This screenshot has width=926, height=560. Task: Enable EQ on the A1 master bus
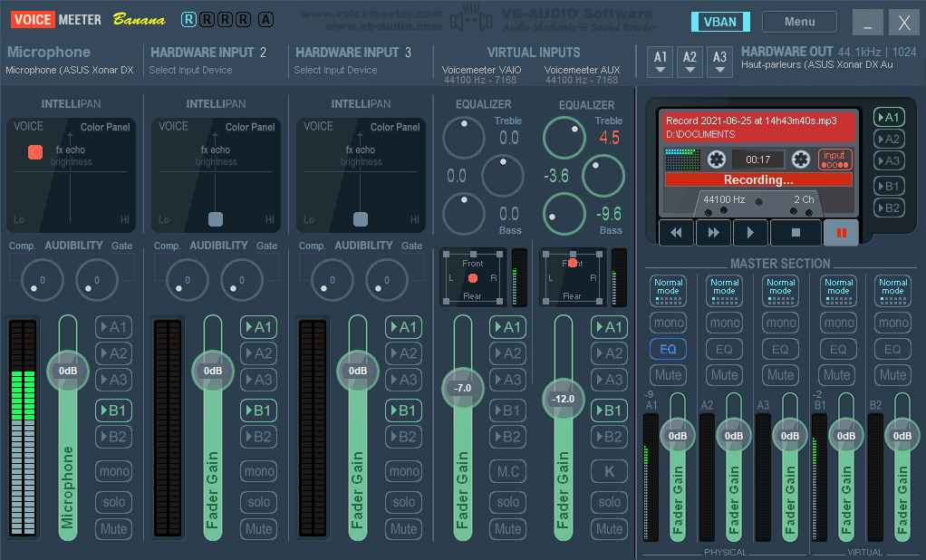tap(668, 349)
